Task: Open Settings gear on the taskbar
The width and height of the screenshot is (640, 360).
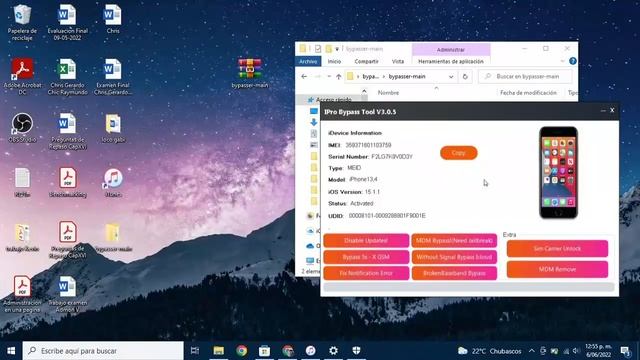Action: (333, 351)
